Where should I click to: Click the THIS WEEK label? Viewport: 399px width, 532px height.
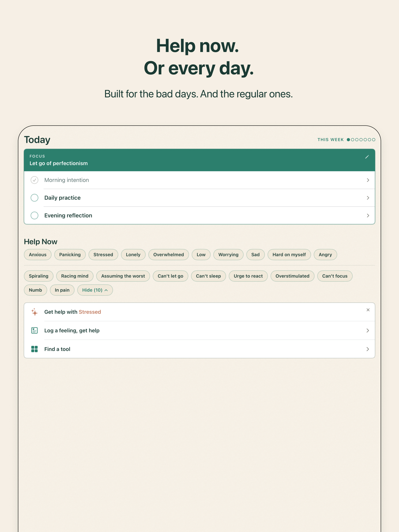click(x=330, y=139)
